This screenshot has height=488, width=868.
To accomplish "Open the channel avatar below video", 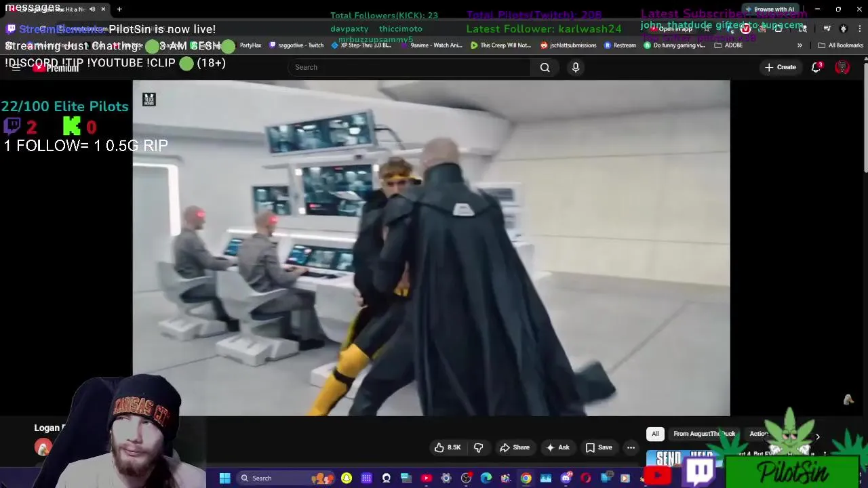I will coord(43,447).
